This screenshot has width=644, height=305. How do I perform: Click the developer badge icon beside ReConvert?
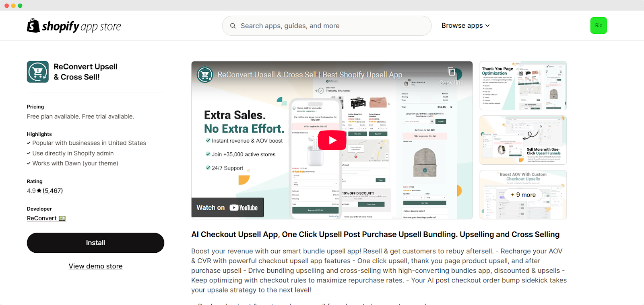coord(62,218)
